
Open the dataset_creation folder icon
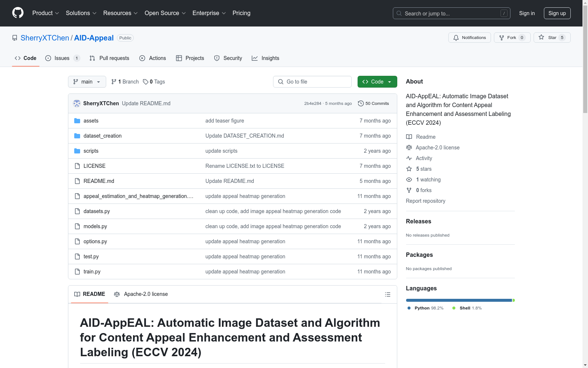[x=77, y=136]
